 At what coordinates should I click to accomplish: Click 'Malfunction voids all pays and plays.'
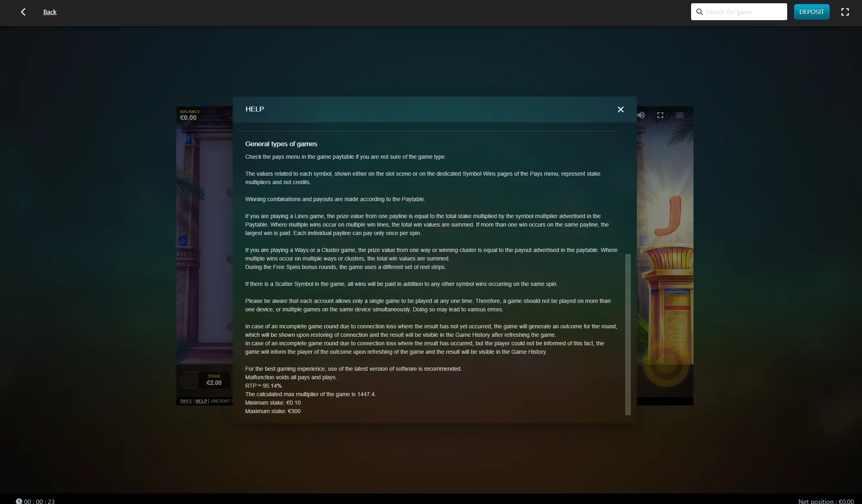(x=291, y=377)
